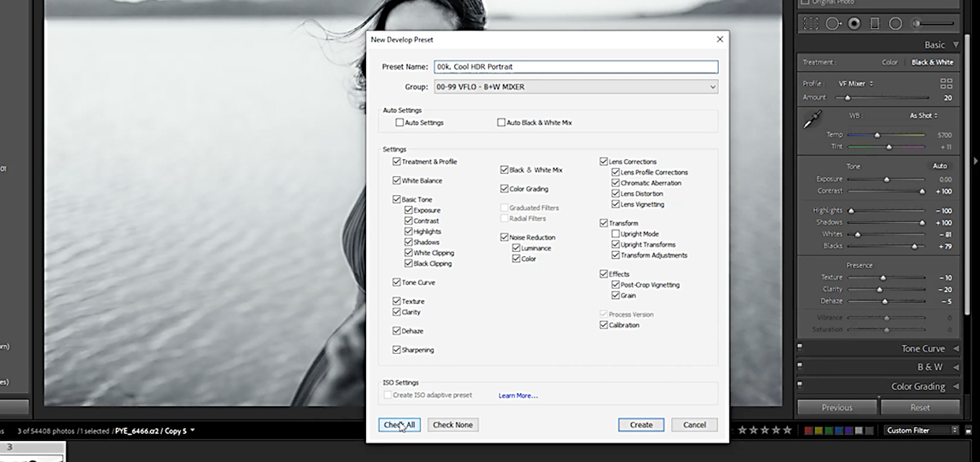Uncheck the White Balance checkbox
The height and width of the screenshot is (462, 980).
396,181
